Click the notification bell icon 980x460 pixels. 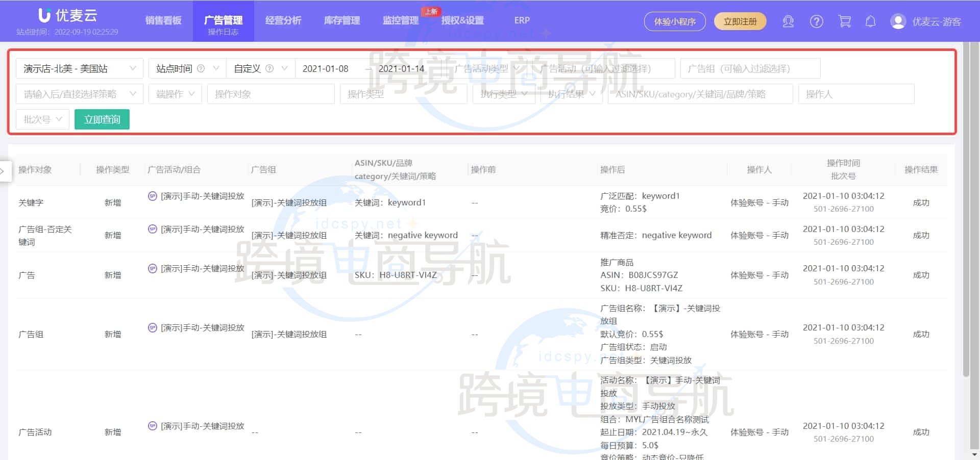coord(870,21)
